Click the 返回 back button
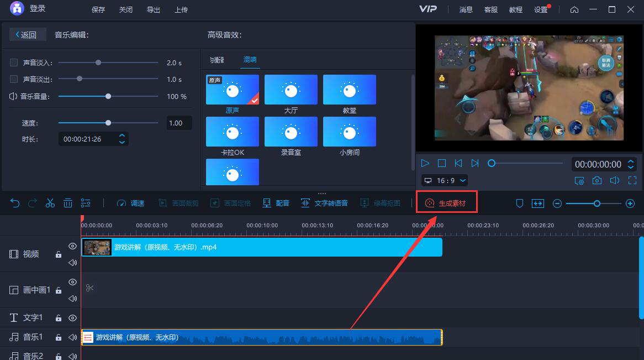This screenshot has width=644, height=360. (x=27, y=34)
